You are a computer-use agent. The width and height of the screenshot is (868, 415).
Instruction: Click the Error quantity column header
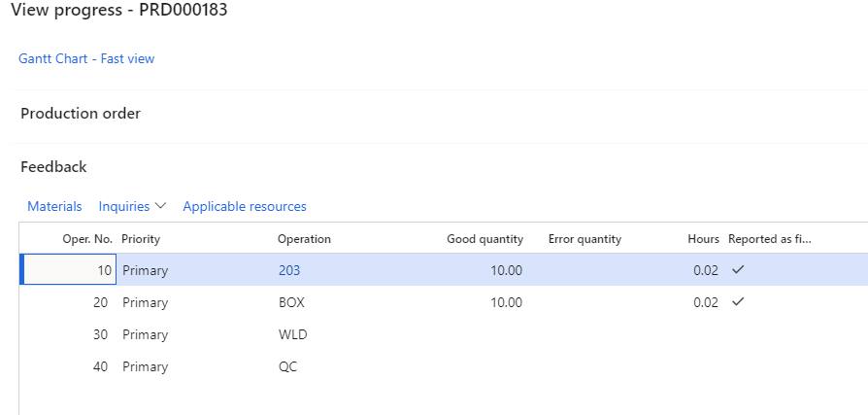pyautogui.click(x=584, y=239)
